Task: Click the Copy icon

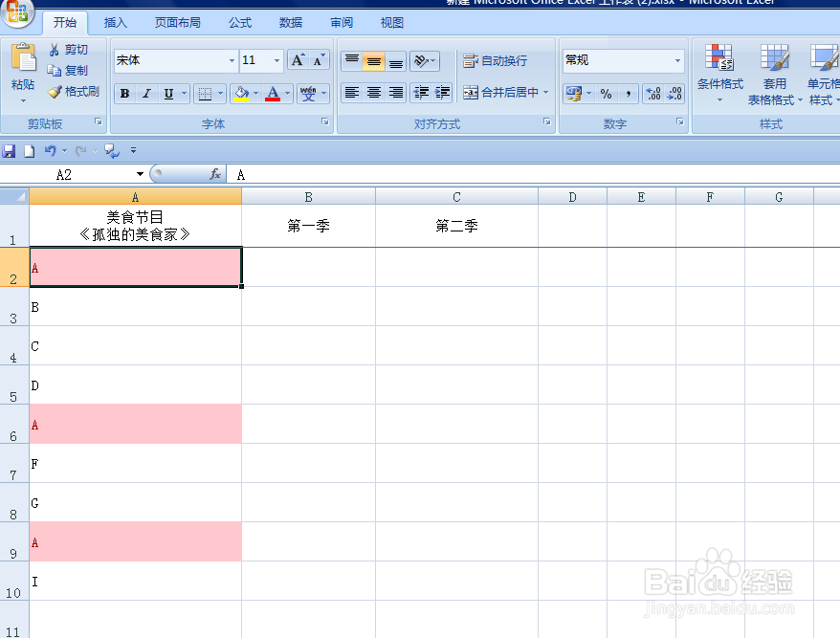Action: 54,70
